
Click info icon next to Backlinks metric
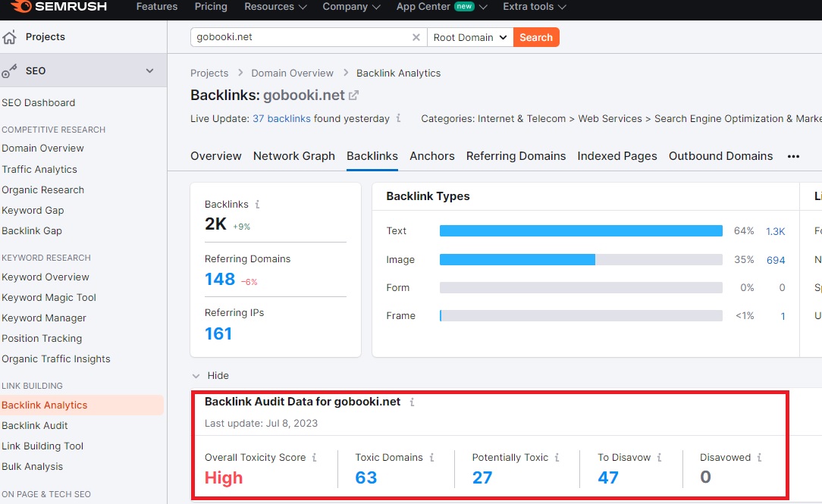click(257, 205)
